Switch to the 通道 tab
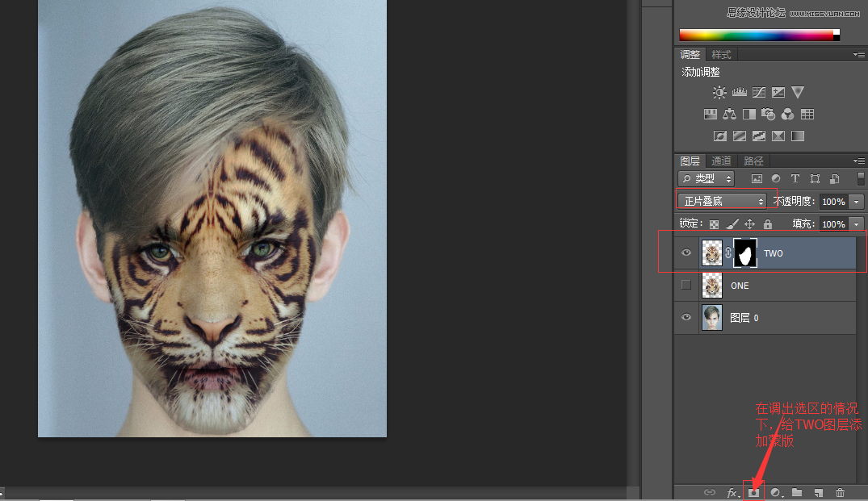This screenshot has width=868, height=501. click(x=721, y=161)
